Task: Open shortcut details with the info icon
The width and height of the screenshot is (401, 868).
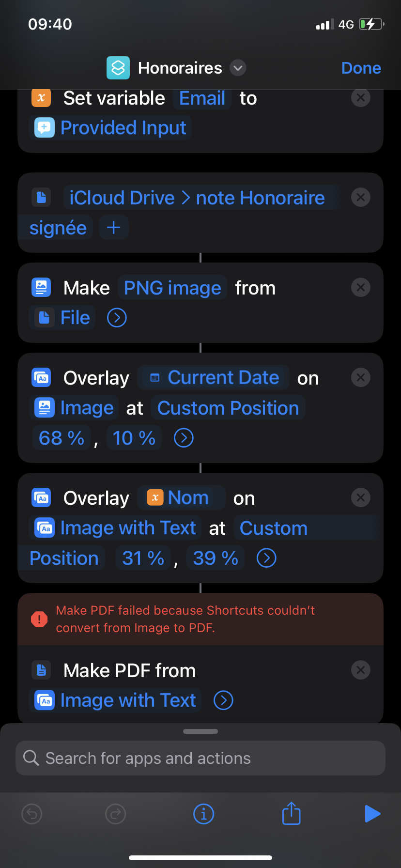Action: tap(203, 814)
